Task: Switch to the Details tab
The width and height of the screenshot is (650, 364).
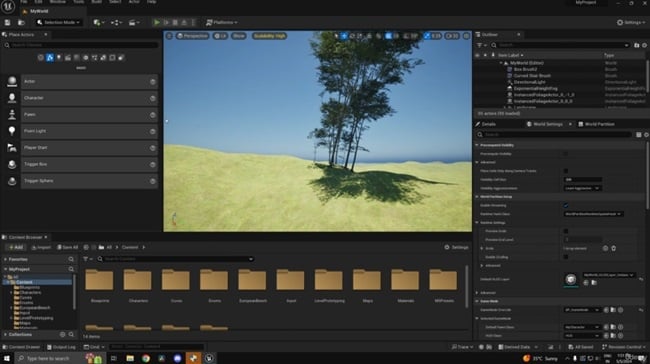Action: pos(486,124)
